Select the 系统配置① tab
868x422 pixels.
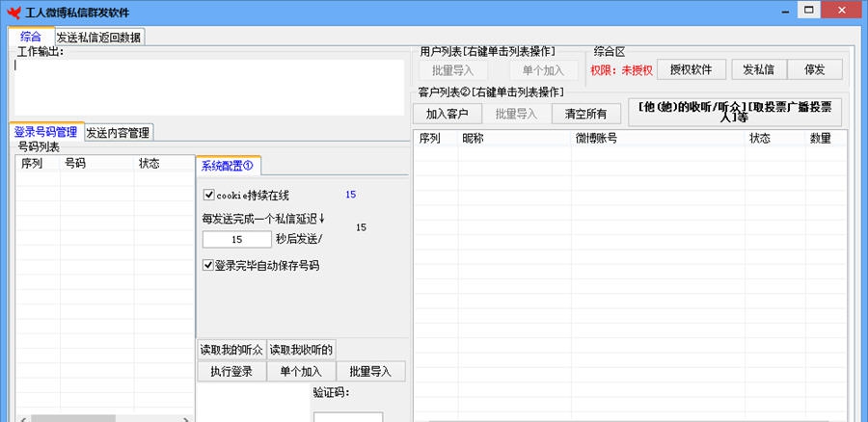click(227, 165)
